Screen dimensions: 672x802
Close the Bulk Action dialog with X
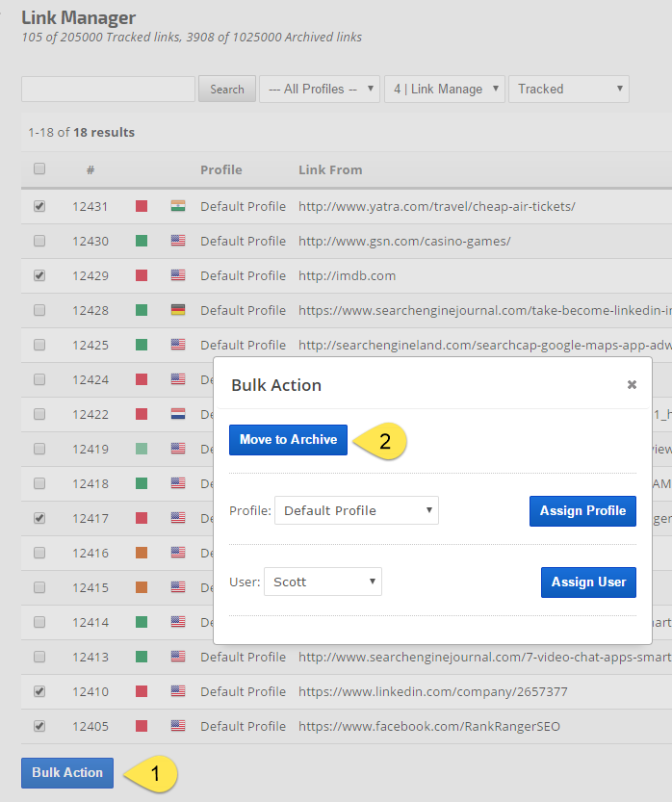pyautogui.click(x=632, y=384)
